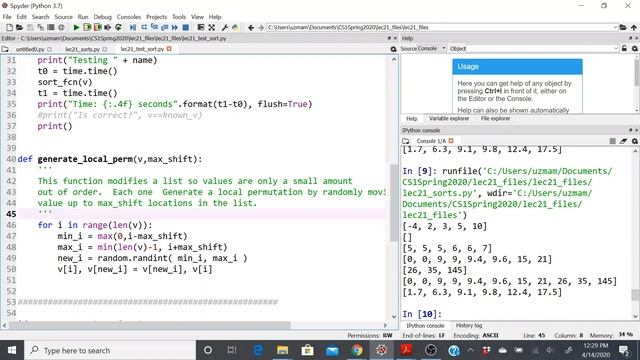Viewport: 640px width, 360px height.
Task: Go back to the previous cursor position
Action: (x=251, y=27)
